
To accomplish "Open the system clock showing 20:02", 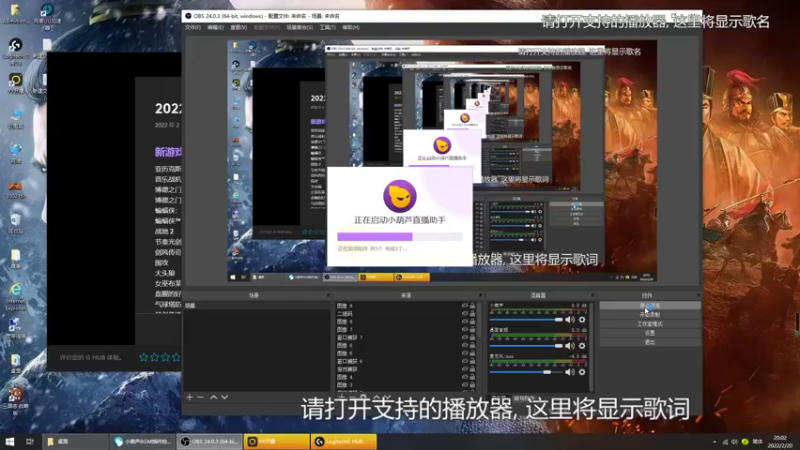I will click(x=780, y=441).
